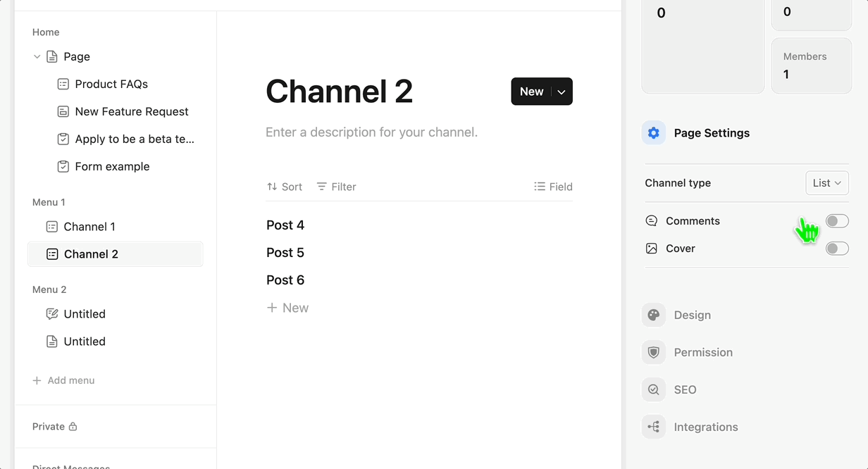
Task: Click the Sort arrows icon
Action: (x=272, y=187)
